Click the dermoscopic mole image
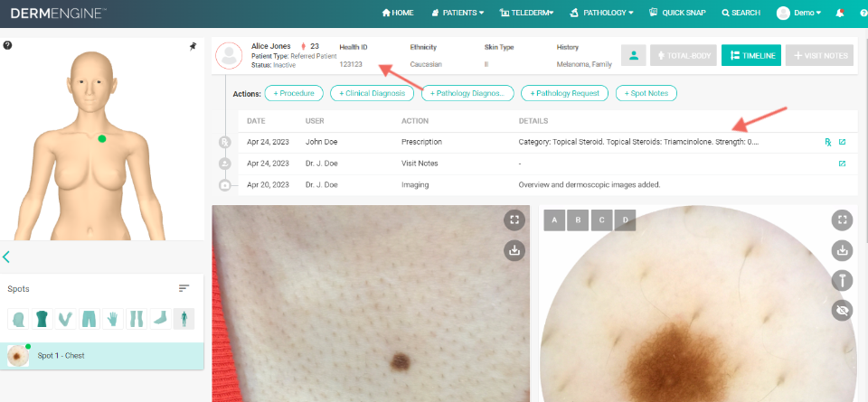868x402 pixels. (x=699, y=304)
